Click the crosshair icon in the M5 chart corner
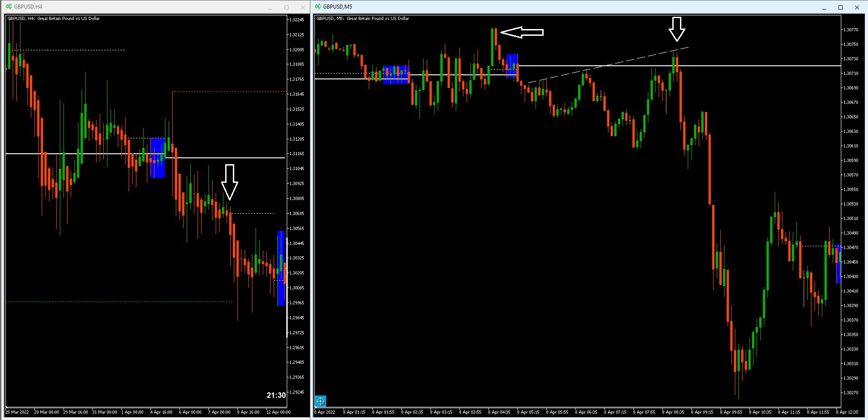Screen dimensions: 868x420 pyautogui.click(x=321, y=401)
